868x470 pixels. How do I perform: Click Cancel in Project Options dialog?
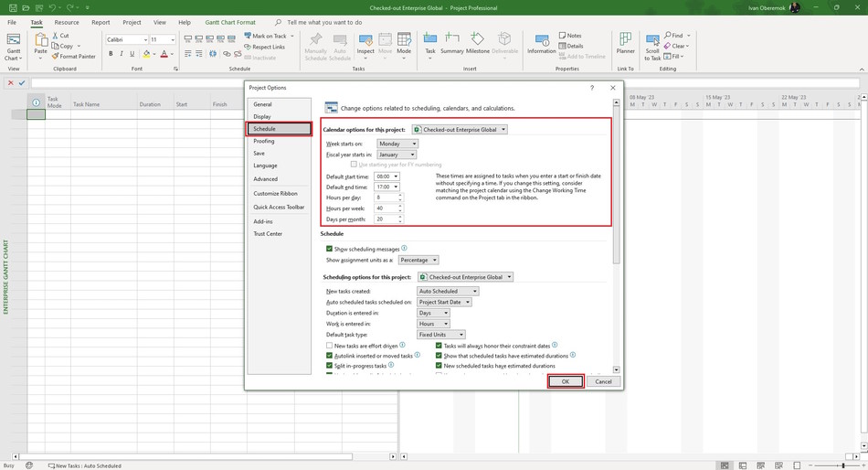click(x=603, y=381)
